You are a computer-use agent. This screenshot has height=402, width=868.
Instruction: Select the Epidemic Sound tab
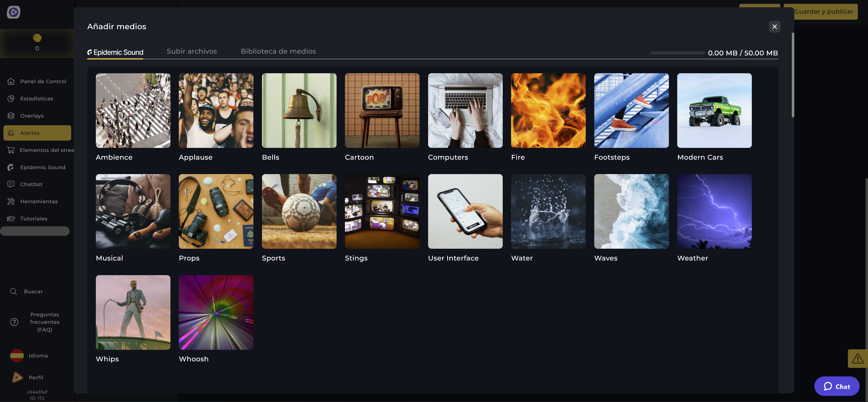[115, 52]
